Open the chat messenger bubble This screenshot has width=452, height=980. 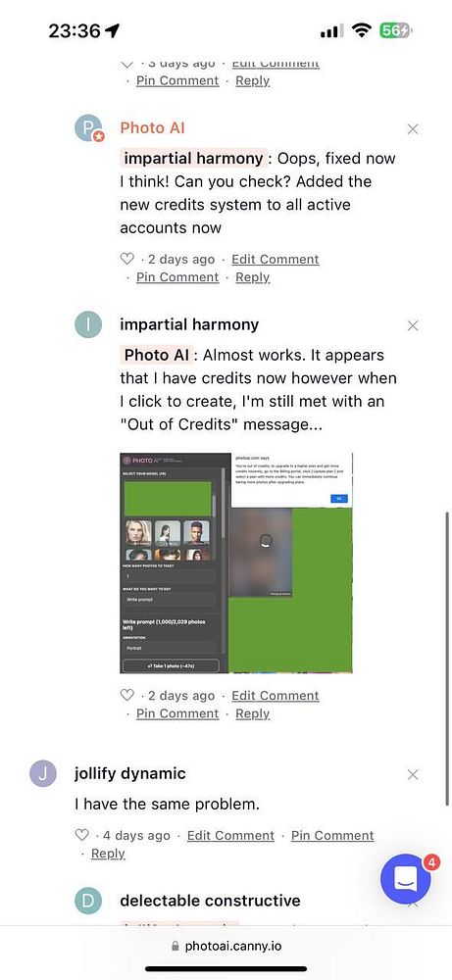(x=406, y=879)
